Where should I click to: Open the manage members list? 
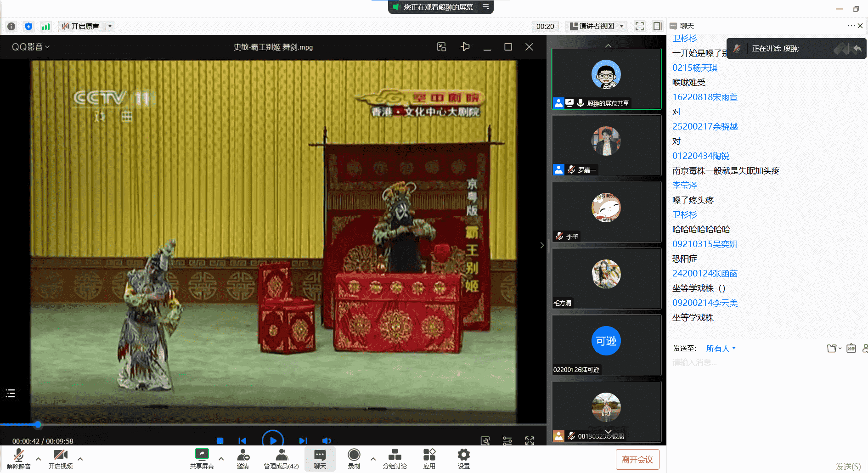[281, 458]
